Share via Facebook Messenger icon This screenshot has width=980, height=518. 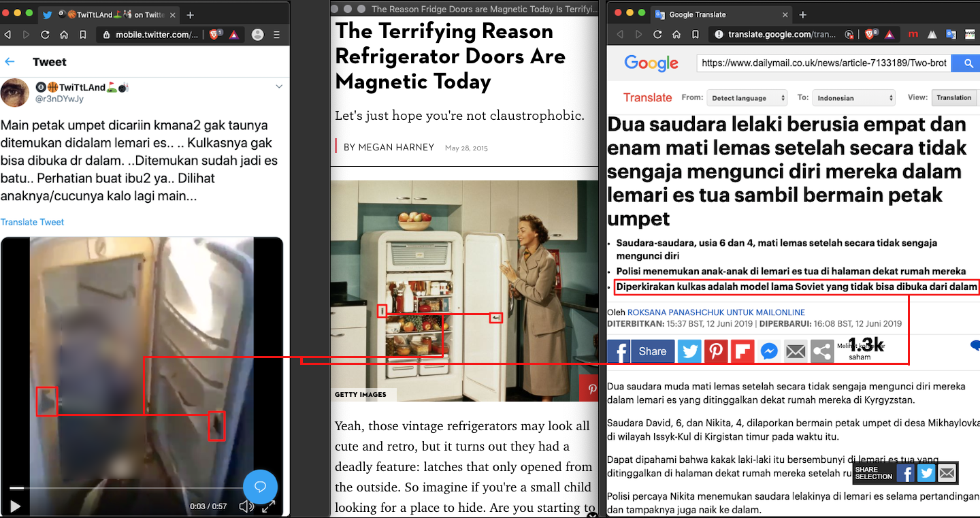769,351
